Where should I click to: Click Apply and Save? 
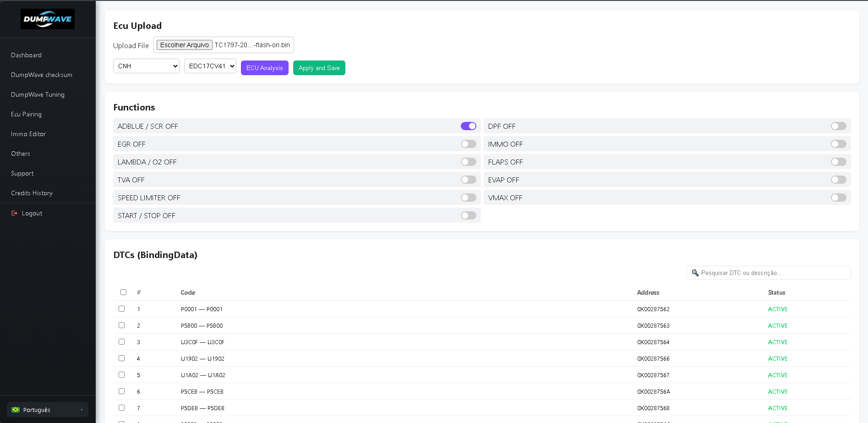319,67
